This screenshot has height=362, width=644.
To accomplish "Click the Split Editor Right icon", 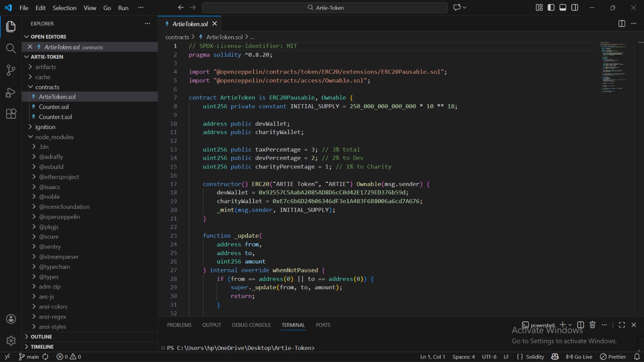I will pyautogui.click(x=621, y=24).
